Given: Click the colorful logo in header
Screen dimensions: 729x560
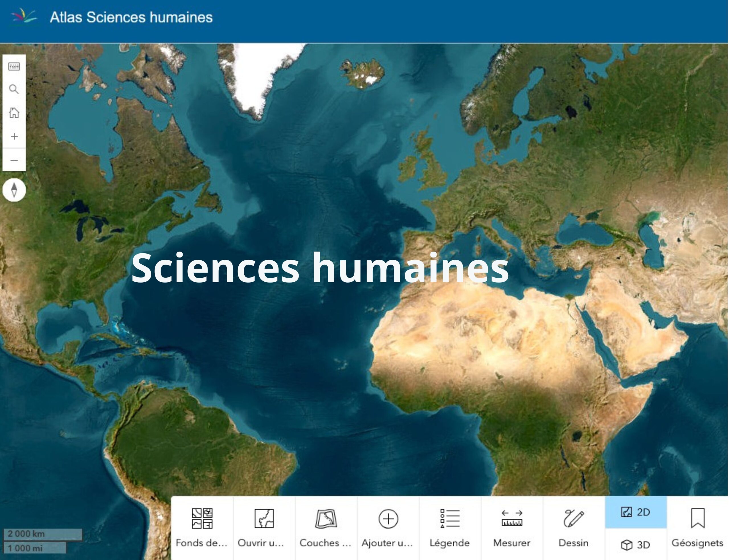Looking at the screenshot, I should (23, 16).
